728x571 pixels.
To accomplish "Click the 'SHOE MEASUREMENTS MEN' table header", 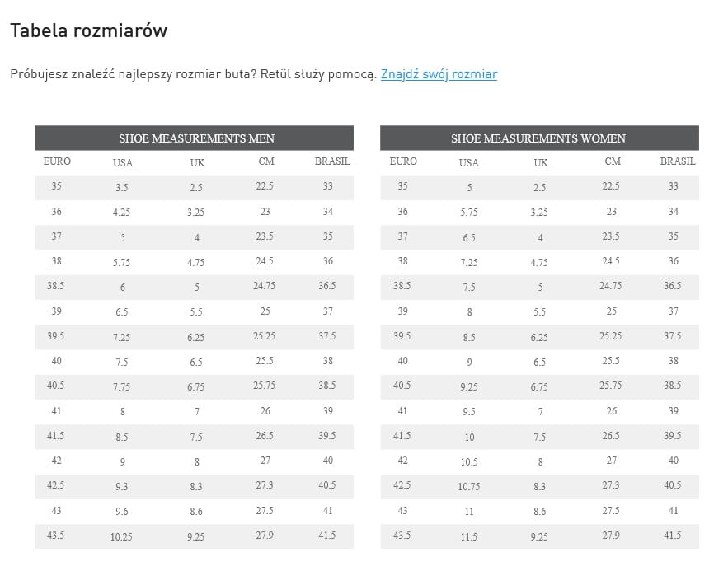I will (196, 138).
